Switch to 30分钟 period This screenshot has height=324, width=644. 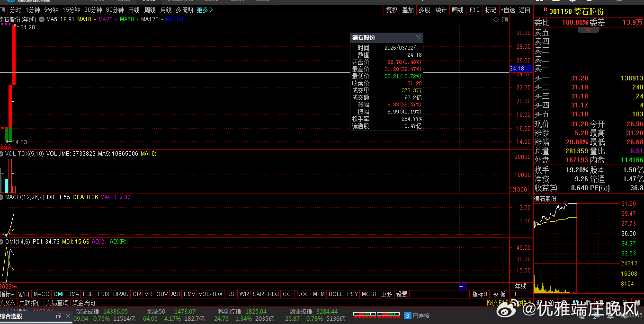93,10
